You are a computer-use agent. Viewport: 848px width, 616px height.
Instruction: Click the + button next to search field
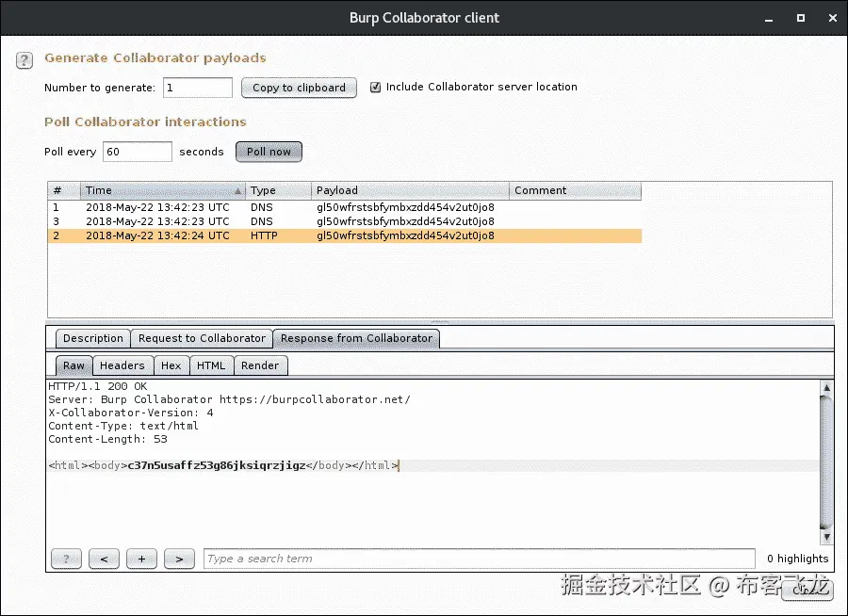(141, 559)
